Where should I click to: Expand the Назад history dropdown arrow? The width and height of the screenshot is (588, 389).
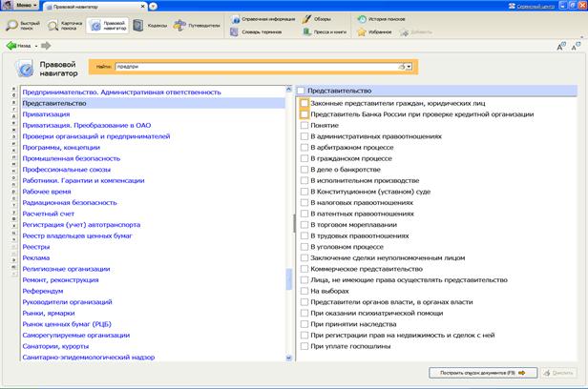coord(36,46)
